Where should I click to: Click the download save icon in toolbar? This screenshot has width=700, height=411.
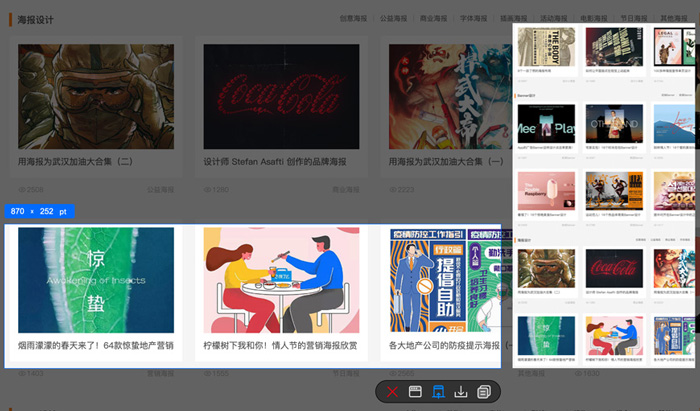pyautogui.click(x=461, y=392)
